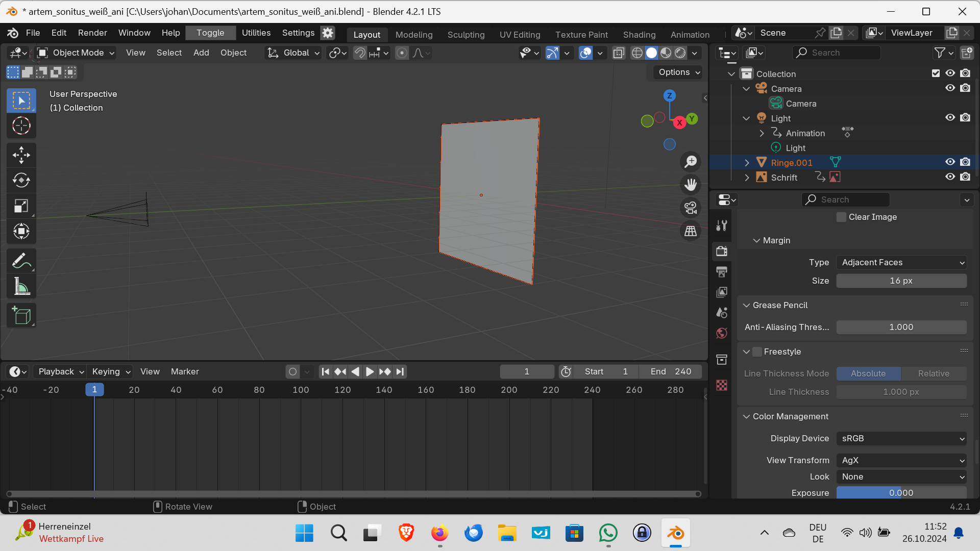Click the Exposure slider
The height and width of the screenshot is (551, 980).
(901, 493)
